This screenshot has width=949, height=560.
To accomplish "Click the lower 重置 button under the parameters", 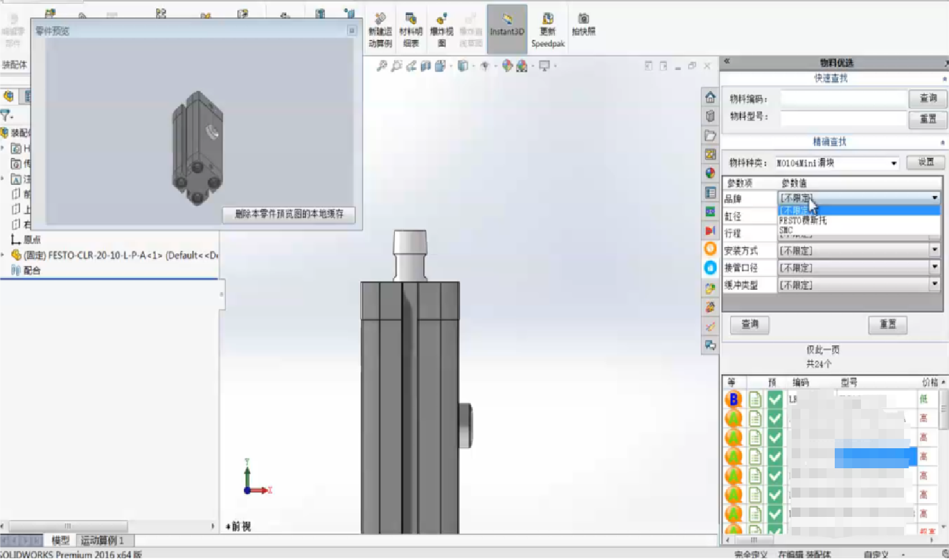I will 888,324.
